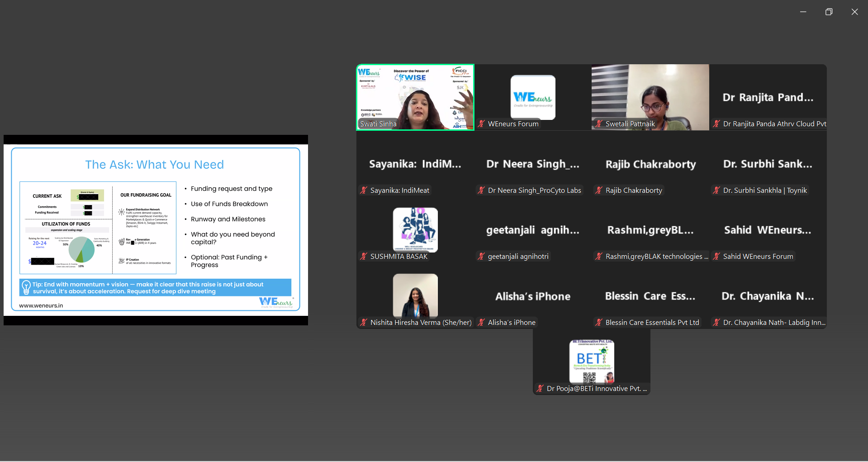Click the muted mic icon beside WEneurs Forum
Viewport: 868px width, 462px height.
tap(481, 124)
